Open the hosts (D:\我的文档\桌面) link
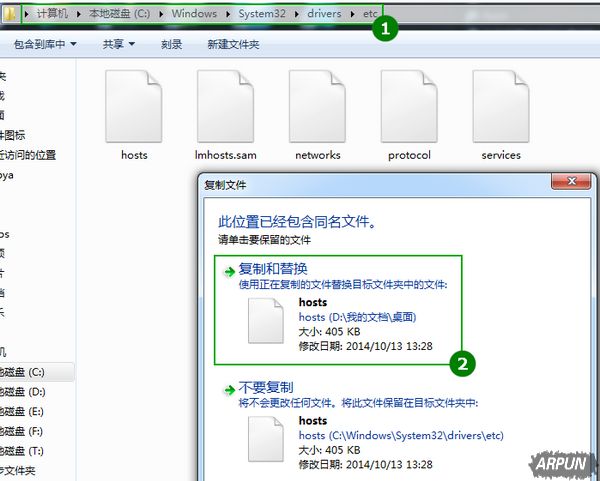The height and width of the screenshot is (481, 600). [357, 317]
